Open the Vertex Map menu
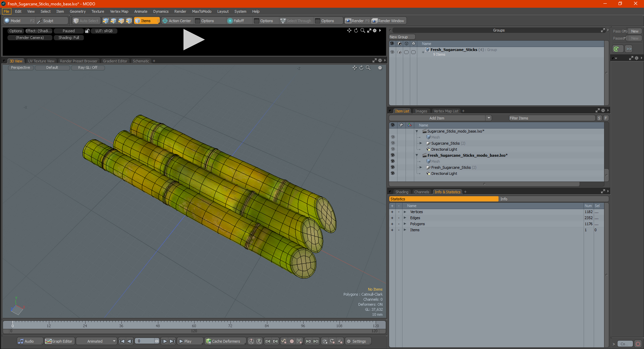 point(119,11)
